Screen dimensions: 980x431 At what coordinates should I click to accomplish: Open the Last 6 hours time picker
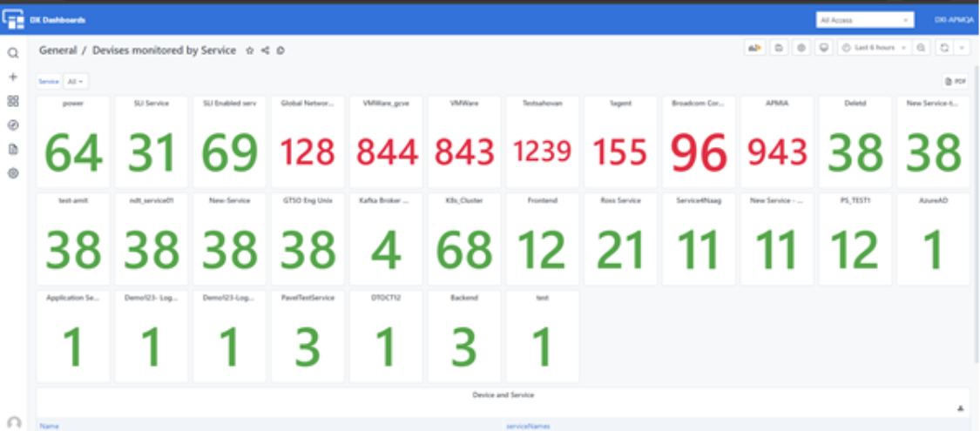(875, 48)
